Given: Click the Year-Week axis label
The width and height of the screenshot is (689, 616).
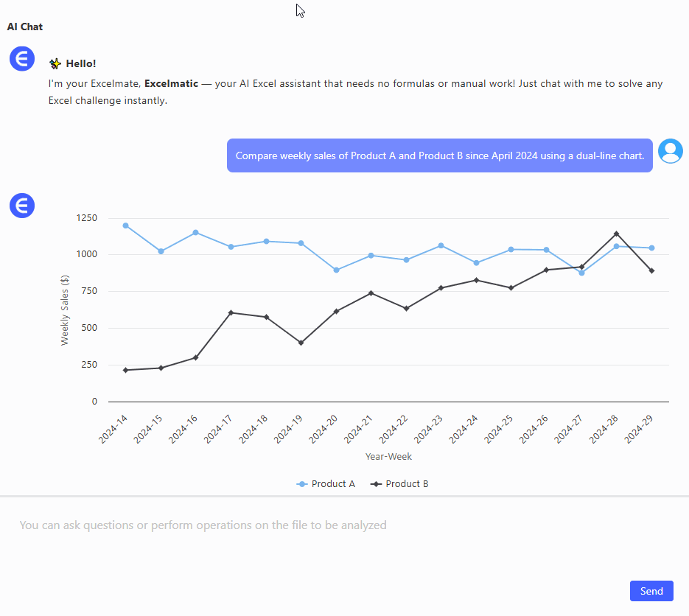Looking at the screenshot, I should [x=388, y=456].
